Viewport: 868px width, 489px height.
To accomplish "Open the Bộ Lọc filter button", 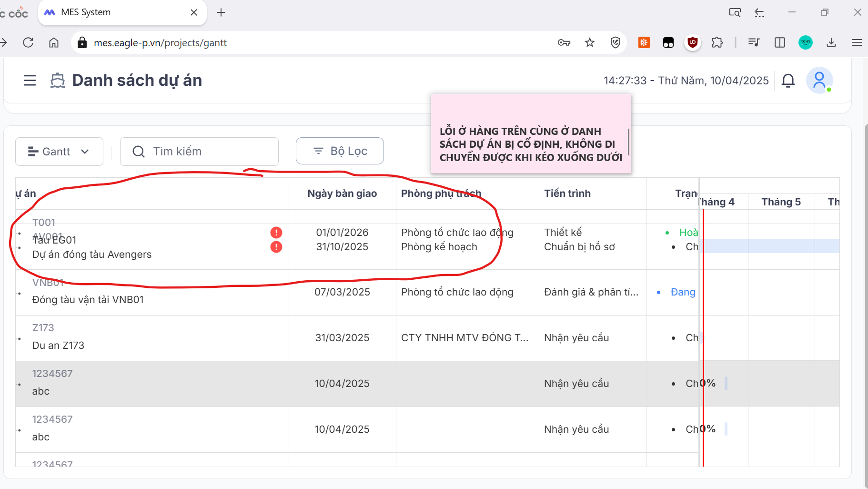I will [340, 151].
